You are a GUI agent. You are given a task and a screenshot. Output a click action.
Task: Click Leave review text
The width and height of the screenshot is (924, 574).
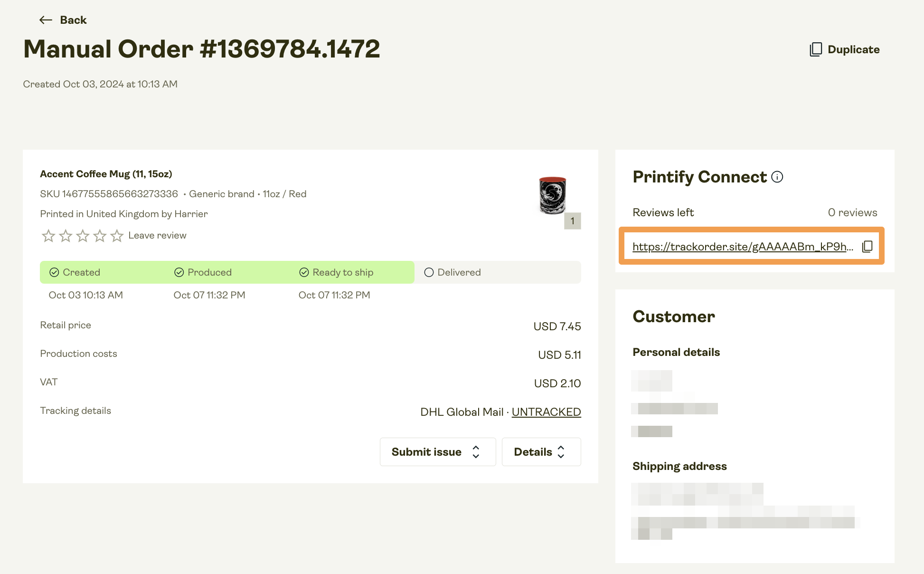pyautogui.click(x=157, y=236)
